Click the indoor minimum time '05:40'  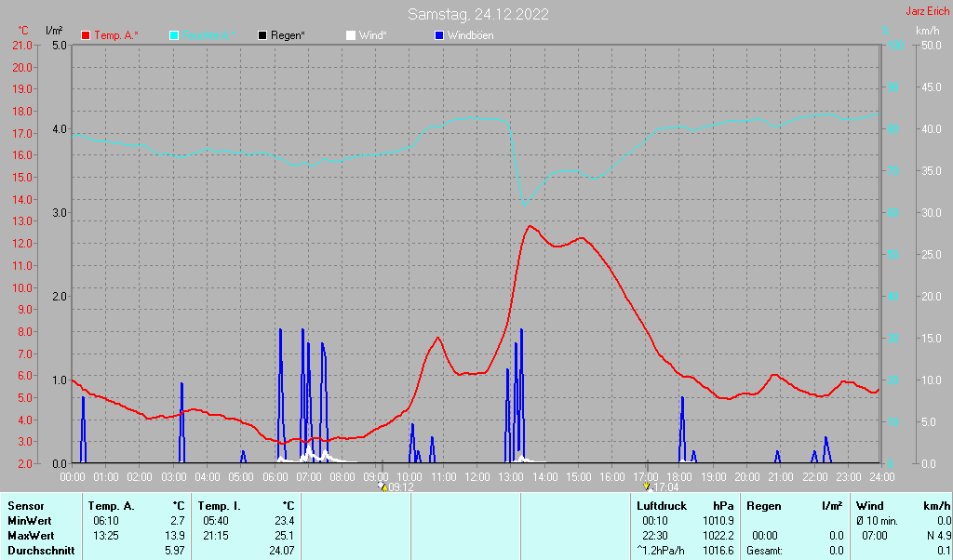pos(216,521)
